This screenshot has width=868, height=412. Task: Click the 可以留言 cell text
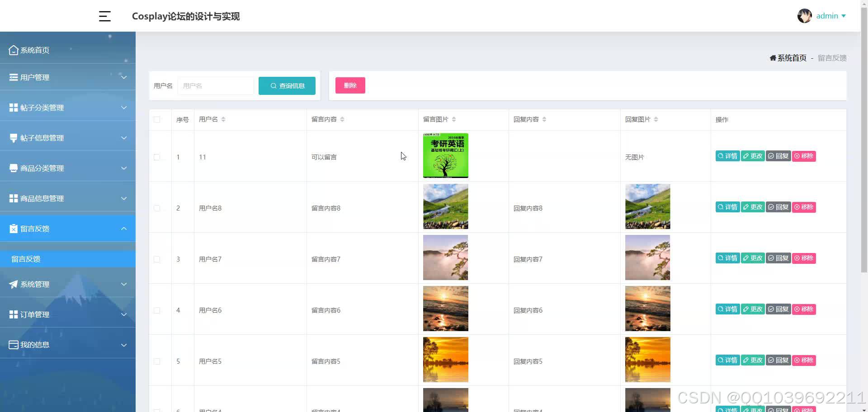click(x=324, y=157)
